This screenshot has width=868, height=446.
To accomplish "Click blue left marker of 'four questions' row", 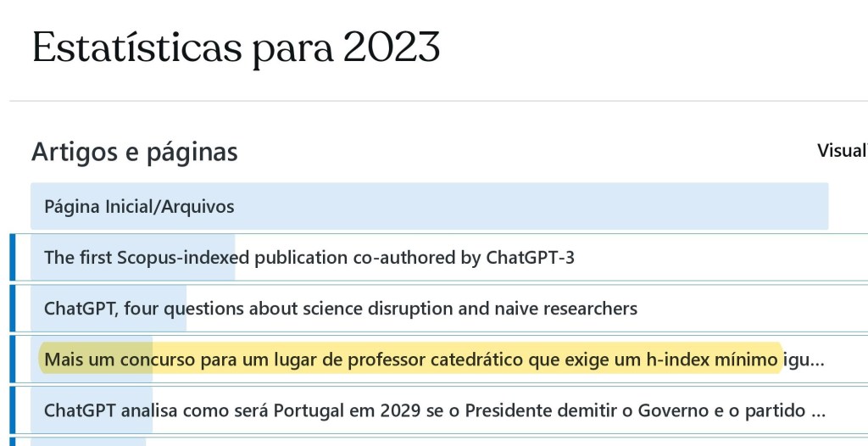I will 13,309.
